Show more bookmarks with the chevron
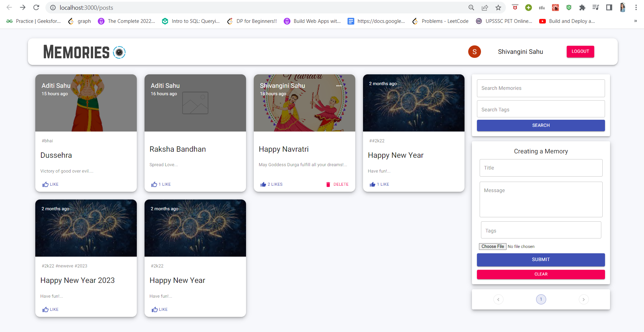The width and height of the screenshot is (644, 332). tap(635, 21)
